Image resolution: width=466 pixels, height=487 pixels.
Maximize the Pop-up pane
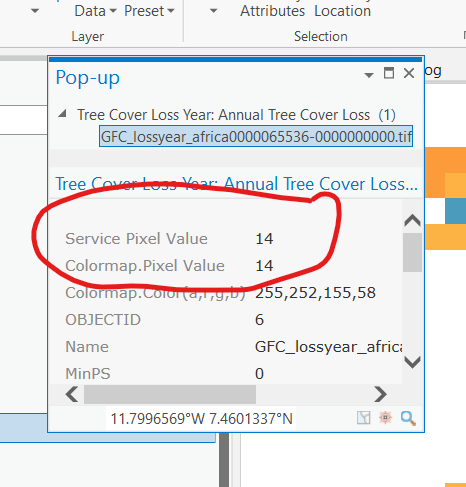click(x=389, y=73)
